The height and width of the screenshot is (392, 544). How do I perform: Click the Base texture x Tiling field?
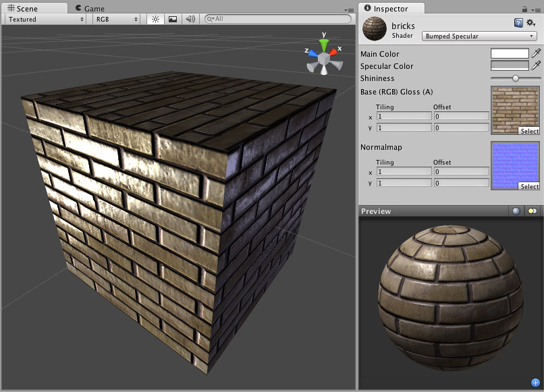pyautogui.click(x=404, y=116)
